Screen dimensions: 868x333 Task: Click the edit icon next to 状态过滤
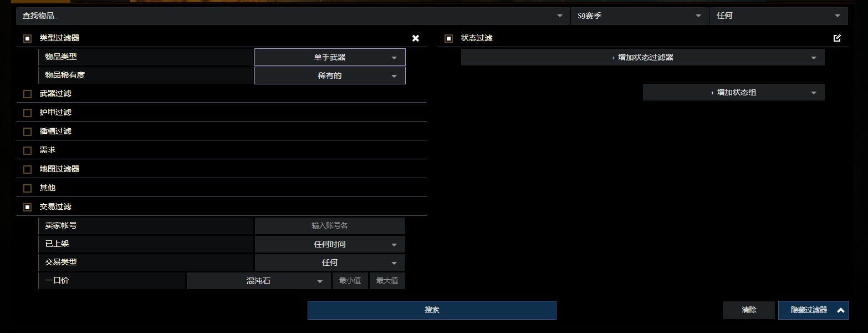(x=837, y=38)
